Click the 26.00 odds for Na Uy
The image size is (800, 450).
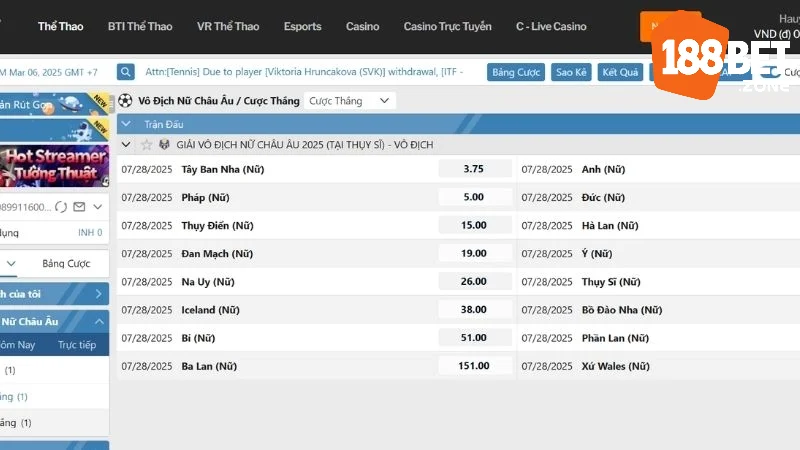click(474, 281)
